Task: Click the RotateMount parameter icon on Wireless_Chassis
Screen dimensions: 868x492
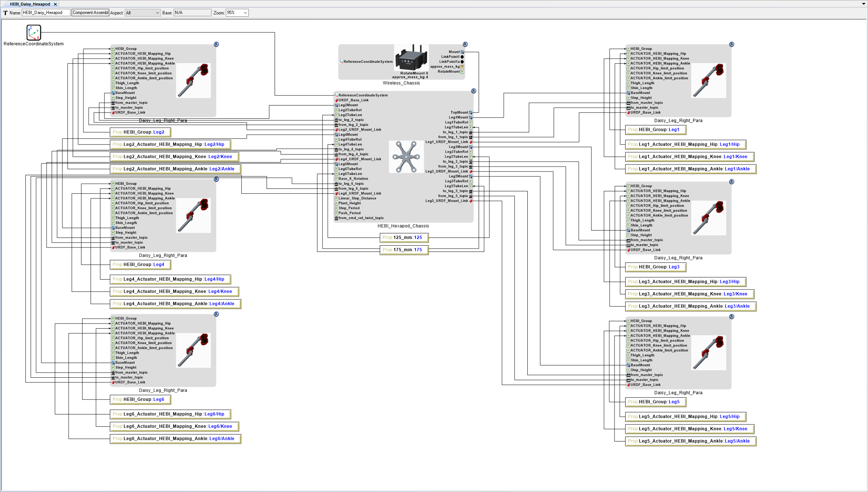Action: pyautogui.click(x=462, y=72)
